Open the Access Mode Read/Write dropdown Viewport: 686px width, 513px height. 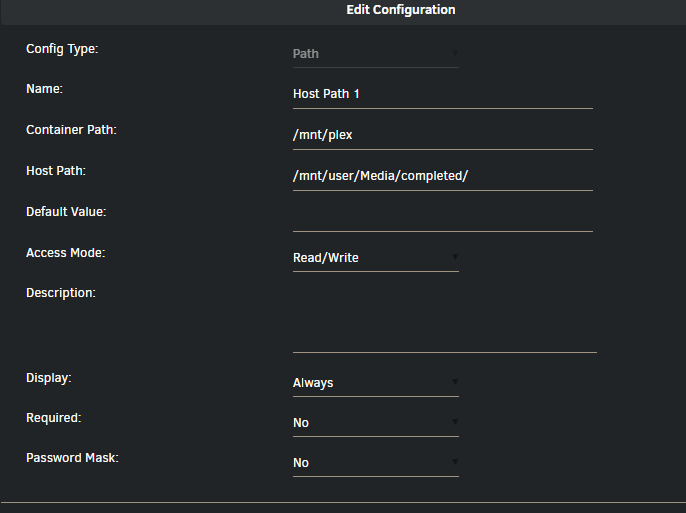375,258
